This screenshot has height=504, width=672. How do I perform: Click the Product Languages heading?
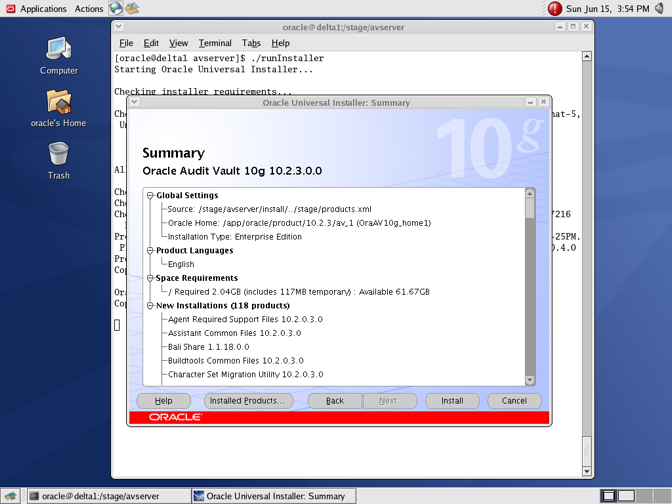tap(195, 251)
